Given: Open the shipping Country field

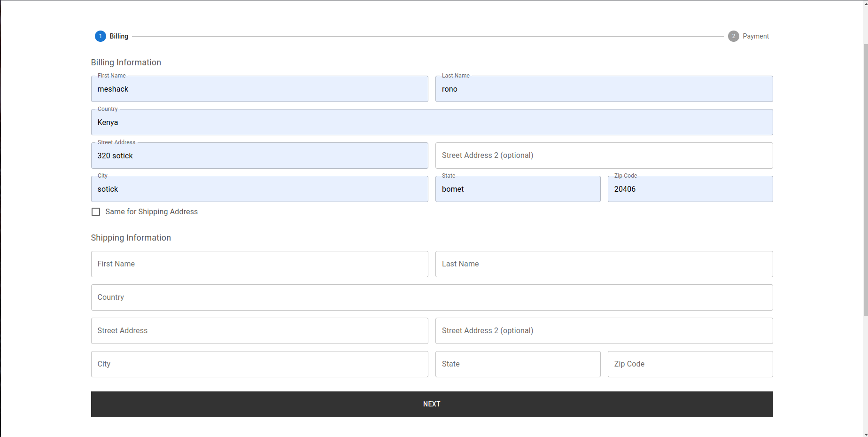Looking at the screenshot, I should 432,297.
